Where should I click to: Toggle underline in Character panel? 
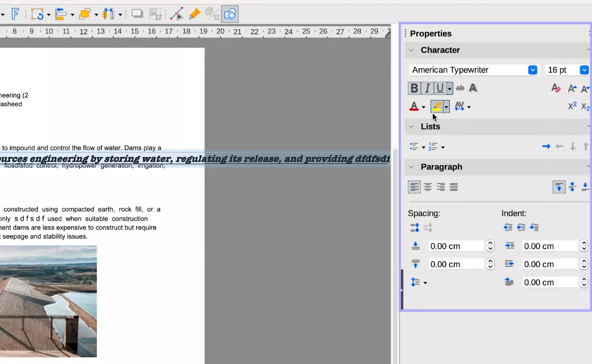tap(439, 88)
